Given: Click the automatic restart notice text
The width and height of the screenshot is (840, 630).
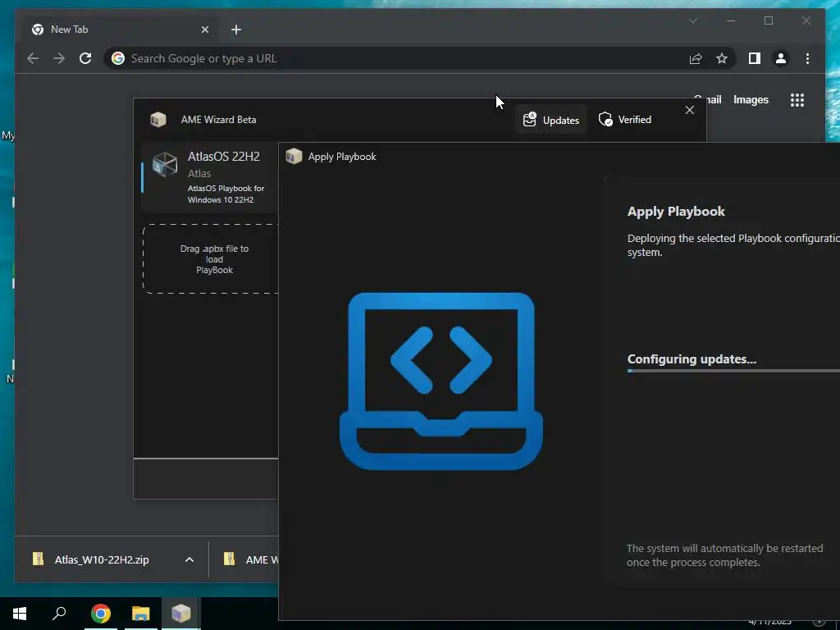Looking at the screenshot, I should point(724,555).
